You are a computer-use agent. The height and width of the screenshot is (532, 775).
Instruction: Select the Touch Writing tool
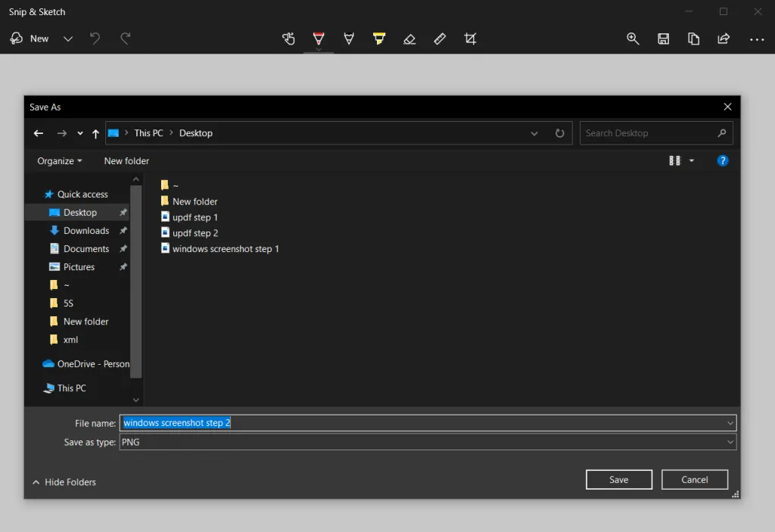pyautogui.click(x=288, y=39)
